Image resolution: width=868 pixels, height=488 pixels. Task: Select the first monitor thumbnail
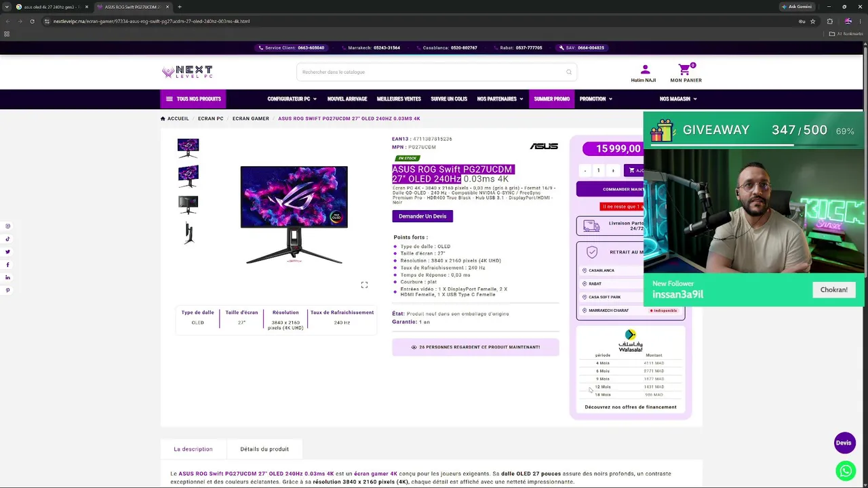pos(188,147)
